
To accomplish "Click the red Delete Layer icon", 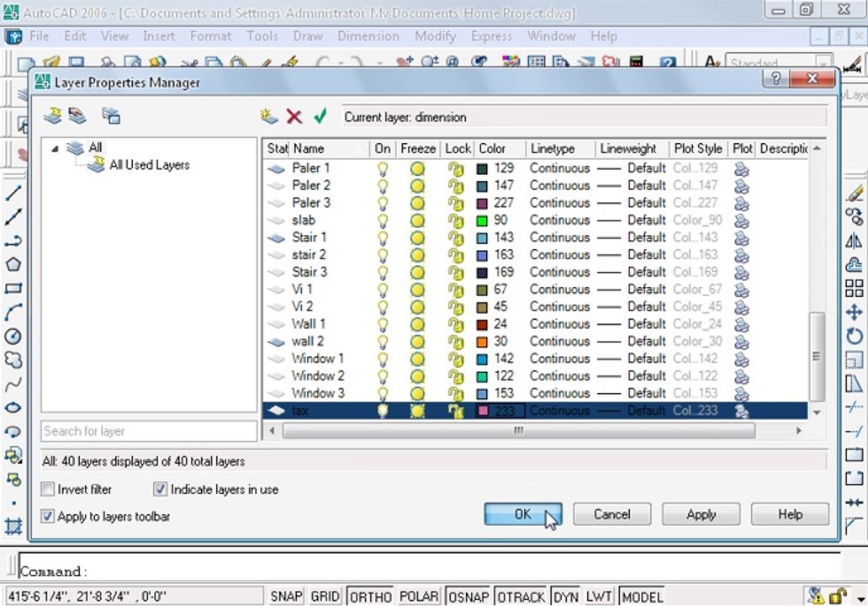I will [x=294, y=116].
